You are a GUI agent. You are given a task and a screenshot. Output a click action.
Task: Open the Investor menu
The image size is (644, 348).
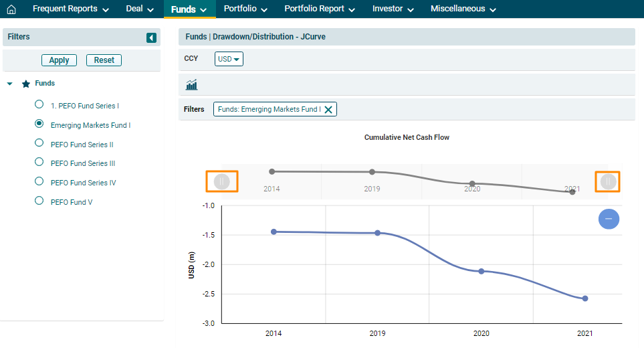point(393,9)
